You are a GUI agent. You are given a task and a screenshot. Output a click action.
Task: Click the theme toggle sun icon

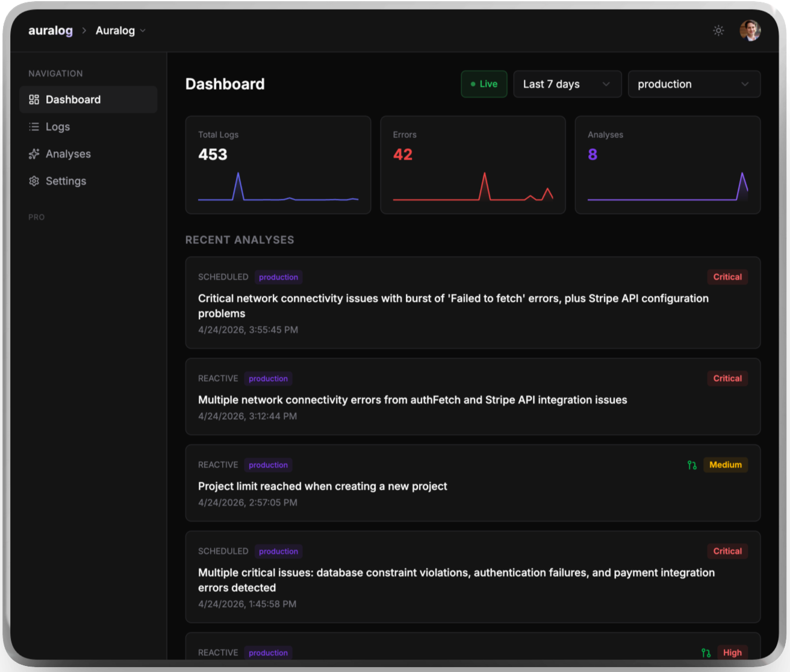coord(718,30)
